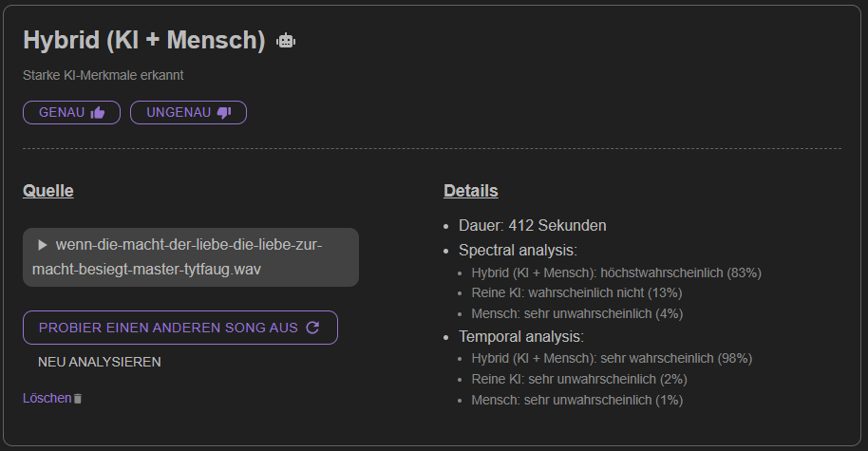Select the Details heading
Image resolution: width=868 pixels, height=451 pixels.
(470, 190)
